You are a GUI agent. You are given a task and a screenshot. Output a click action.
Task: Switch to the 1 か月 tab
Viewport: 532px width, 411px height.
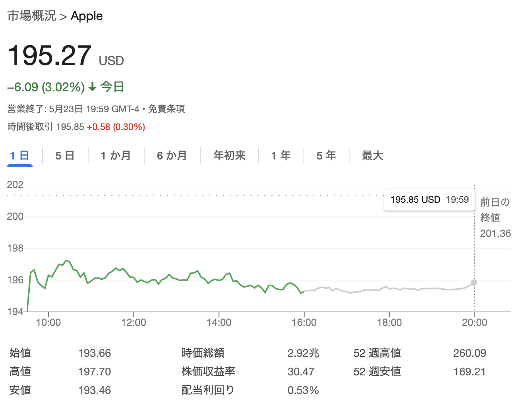116,156
